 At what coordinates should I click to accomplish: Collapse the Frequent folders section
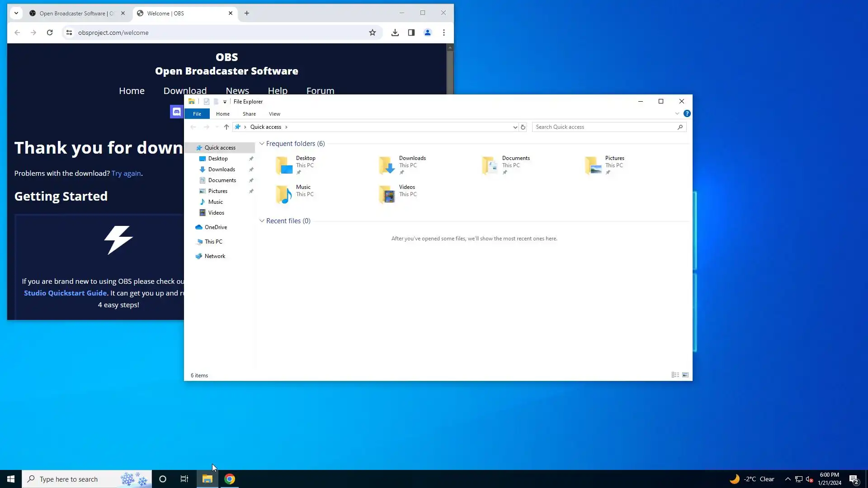coord(262,144)
